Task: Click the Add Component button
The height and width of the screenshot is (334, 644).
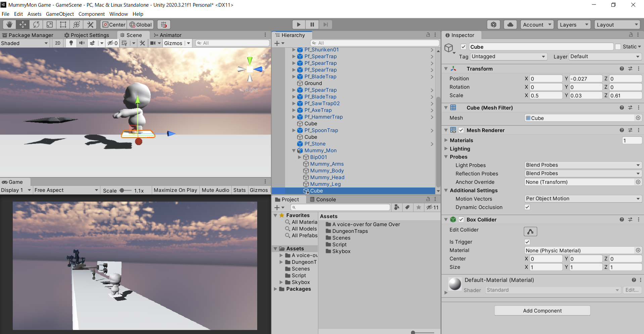Action: tap(542, 310)
